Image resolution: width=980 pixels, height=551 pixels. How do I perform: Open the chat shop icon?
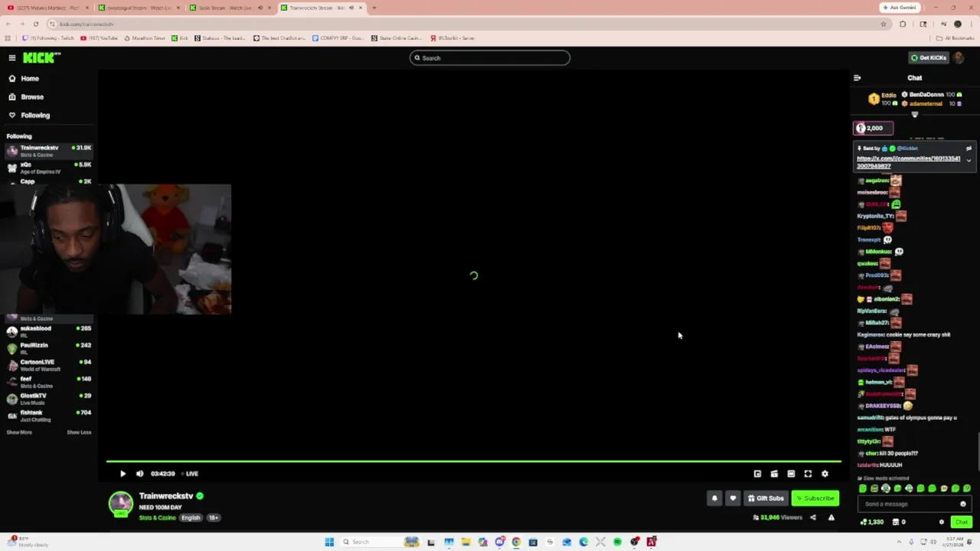click(895, 522)
